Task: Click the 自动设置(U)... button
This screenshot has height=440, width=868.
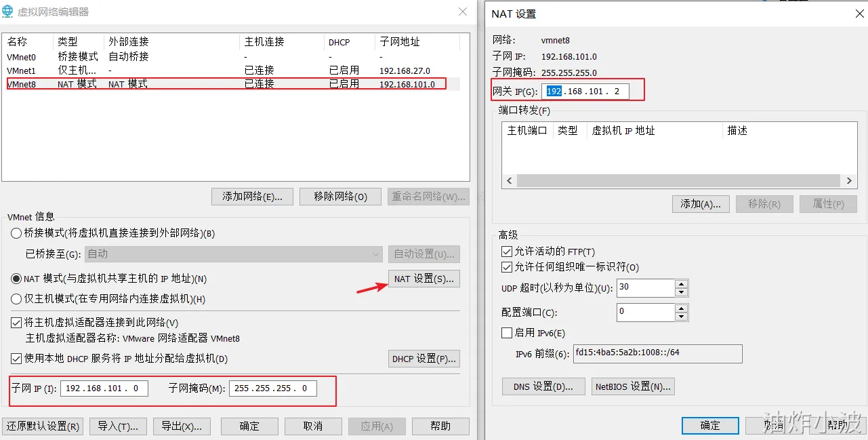Action: tap(424, 254)
